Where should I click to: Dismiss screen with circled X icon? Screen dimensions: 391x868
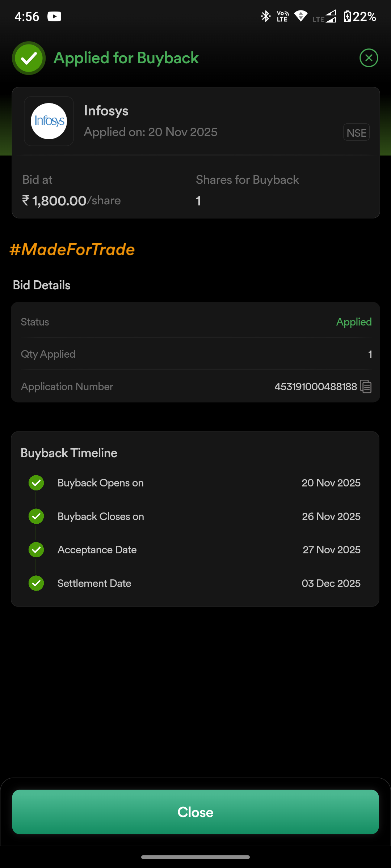click(x=369, y=58)
